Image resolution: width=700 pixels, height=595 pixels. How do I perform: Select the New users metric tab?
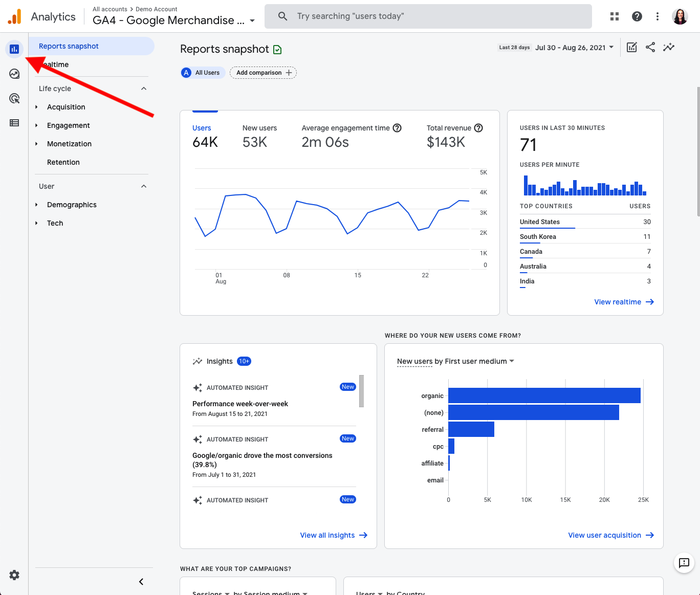tap(259, 137)
